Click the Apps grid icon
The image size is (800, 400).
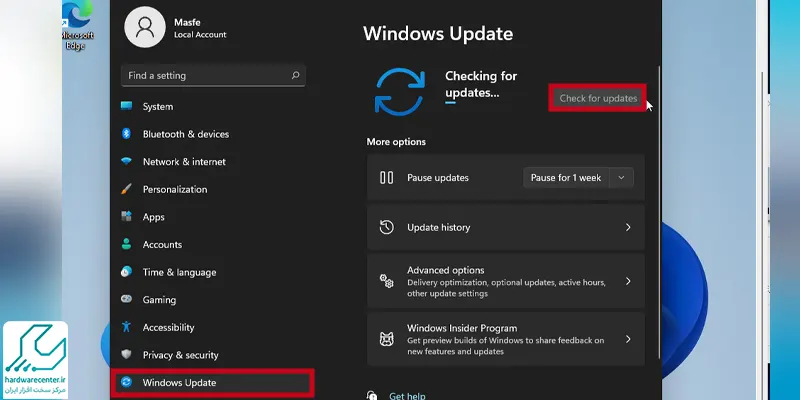[127, 216]
